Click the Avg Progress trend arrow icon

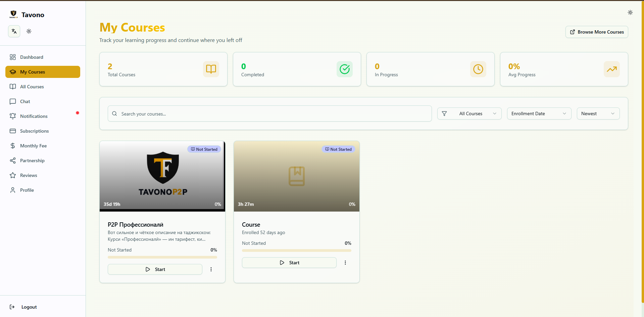pyautogui.click(x=612, y=69)
